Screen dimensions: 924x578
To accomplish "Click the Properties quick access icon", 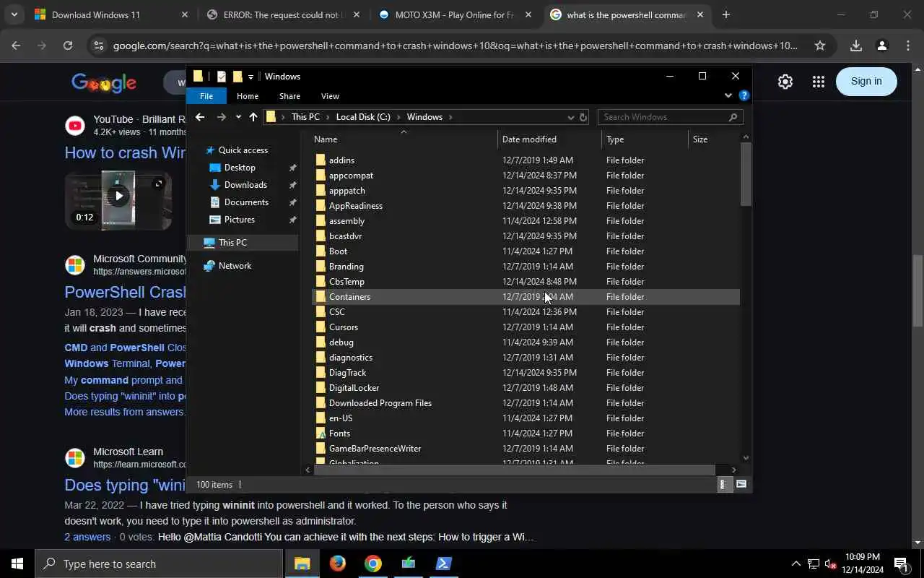I will [222, 77].
